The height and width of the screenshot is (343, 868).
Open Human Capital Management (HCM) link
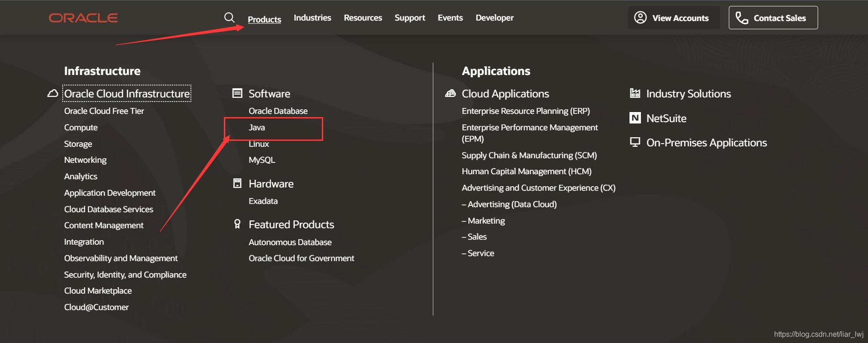click(526, 171)
